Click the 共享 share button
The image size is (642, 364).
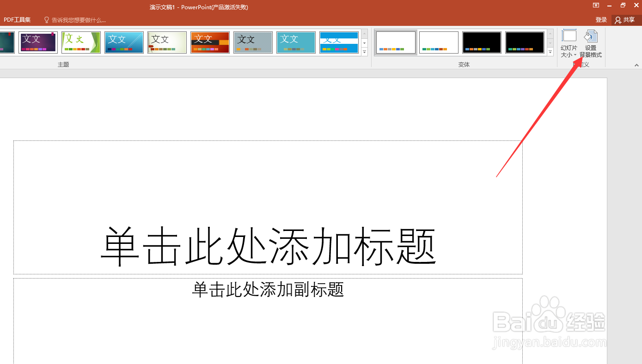coord(625,19)
